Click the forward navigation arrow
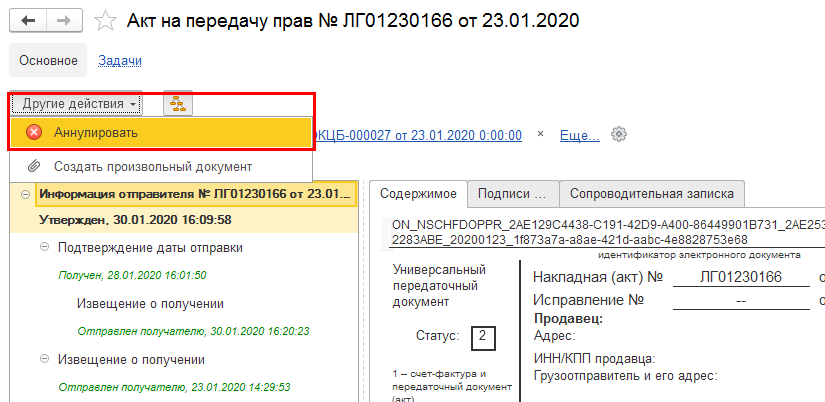This screenshot has width=825, height=402. click(64, 21)
